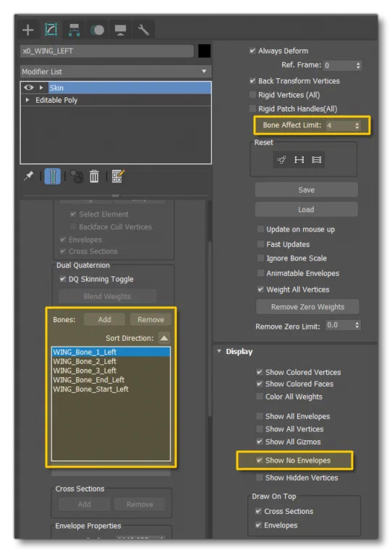Click the Load button
Screen dimensions: 392x553
307,209
